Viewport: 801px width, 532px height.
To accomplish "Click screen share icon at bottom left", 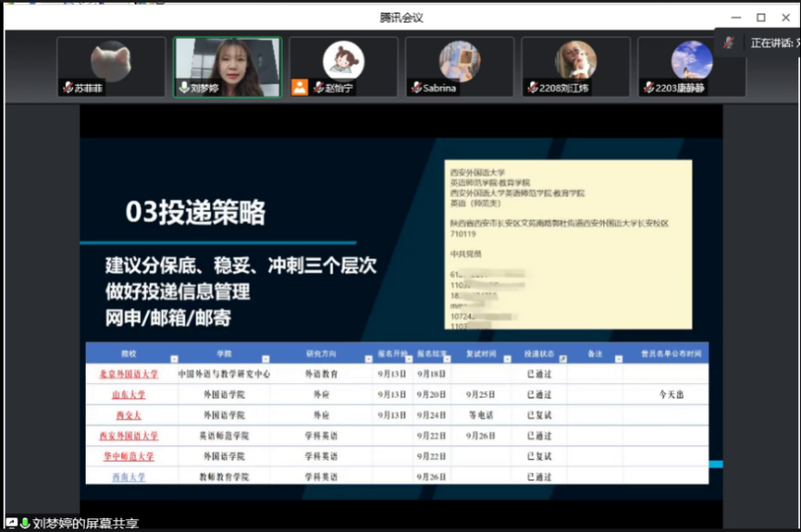I will (x=12, y=523).
